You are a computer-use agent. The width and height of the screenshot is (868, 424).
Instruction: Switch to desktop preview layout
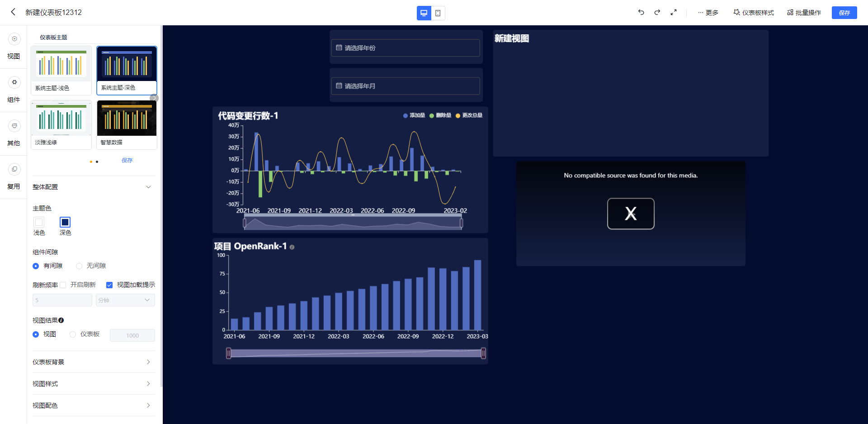[x=424, y=13]
